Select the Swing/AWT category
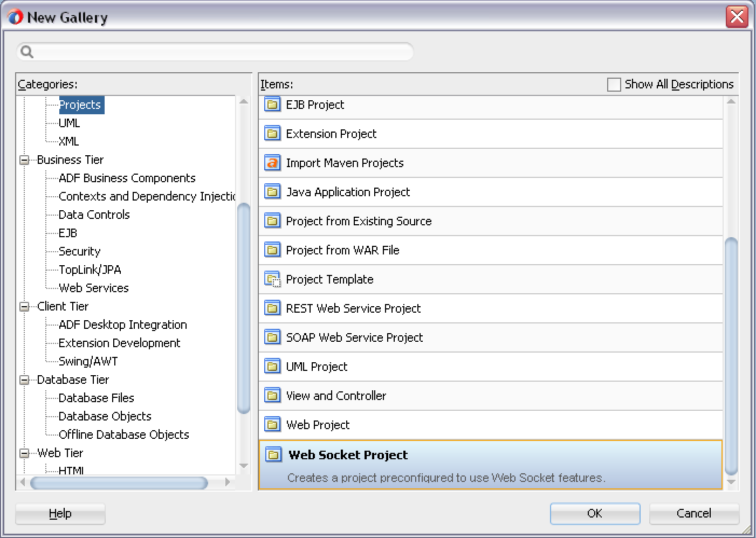This screenshot has width=756, height=538. tap(88, 361)
